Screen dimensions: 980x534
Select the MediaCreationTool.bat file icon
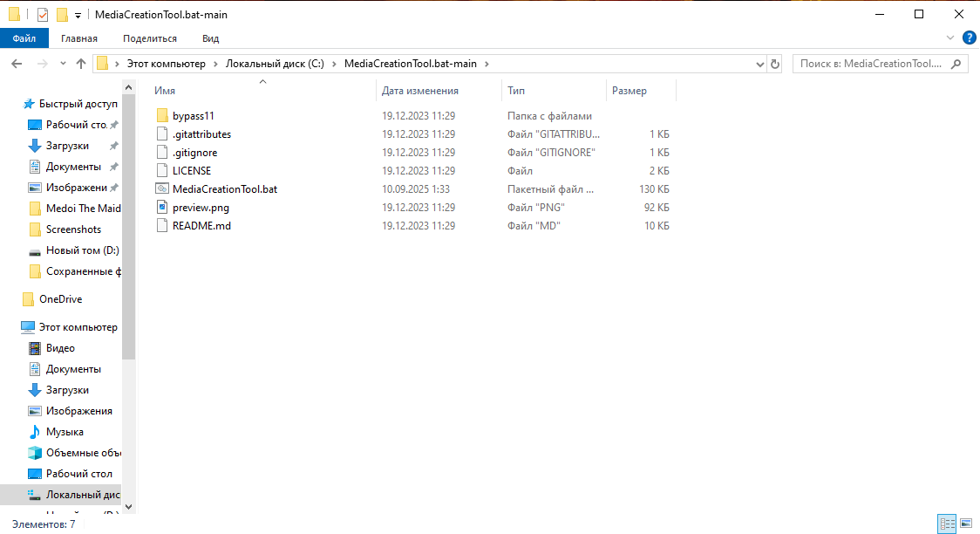(x=162, y=189)
